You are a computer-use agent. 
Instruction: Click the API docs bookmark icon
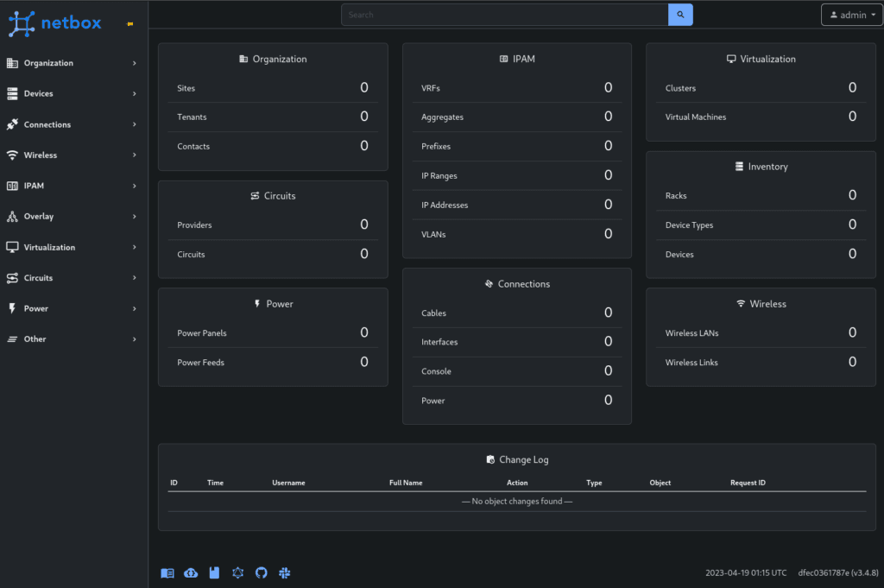tap(214, 572)
